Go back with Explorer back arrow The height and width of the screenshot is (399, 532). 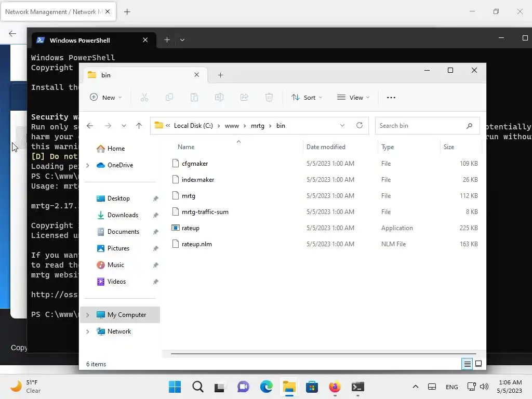click(90, 126)
